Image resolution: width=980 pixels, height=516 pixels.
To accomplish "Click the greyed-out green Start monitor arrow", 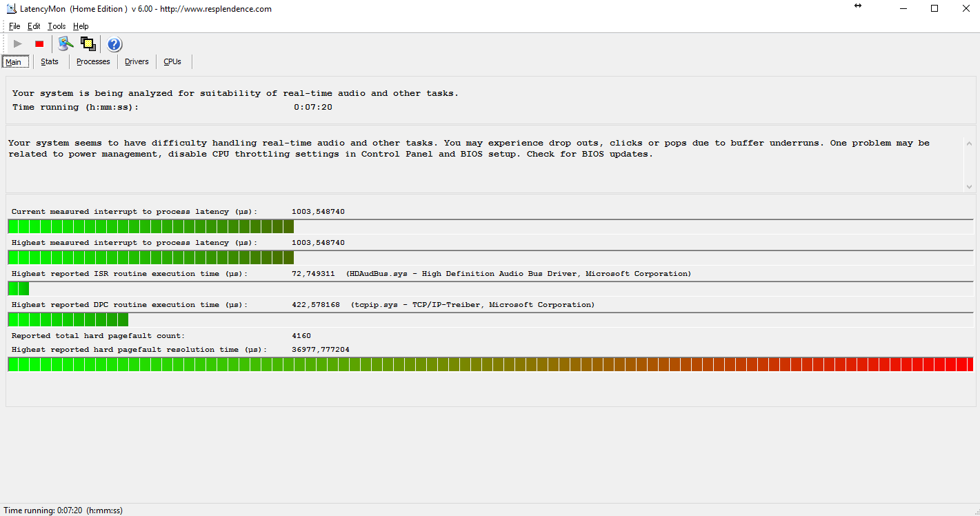I will point(18,44).
